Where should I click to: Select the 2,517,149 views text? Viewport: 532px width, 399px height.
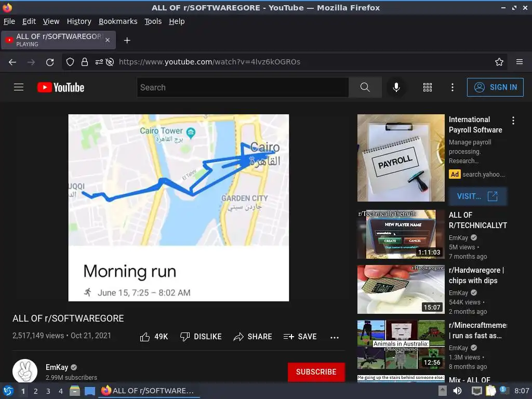pos(38,336)
